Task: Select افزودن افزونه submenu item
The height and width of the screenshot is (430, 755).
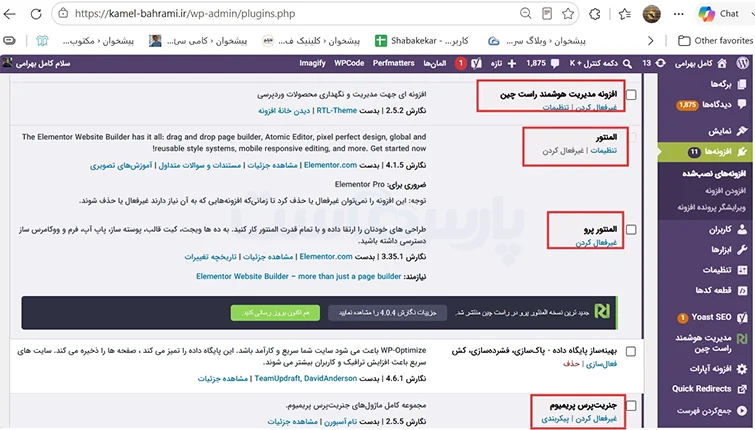Action: 725,191
